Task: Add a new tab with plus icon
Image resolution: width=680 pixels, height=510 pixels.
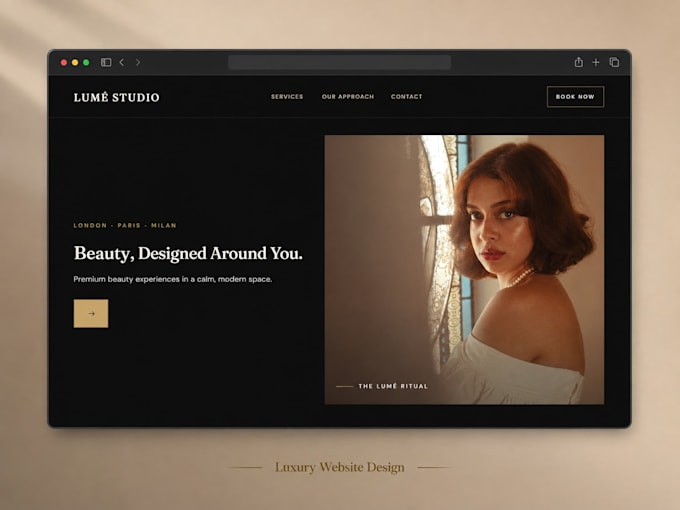Action: (596, 62)
